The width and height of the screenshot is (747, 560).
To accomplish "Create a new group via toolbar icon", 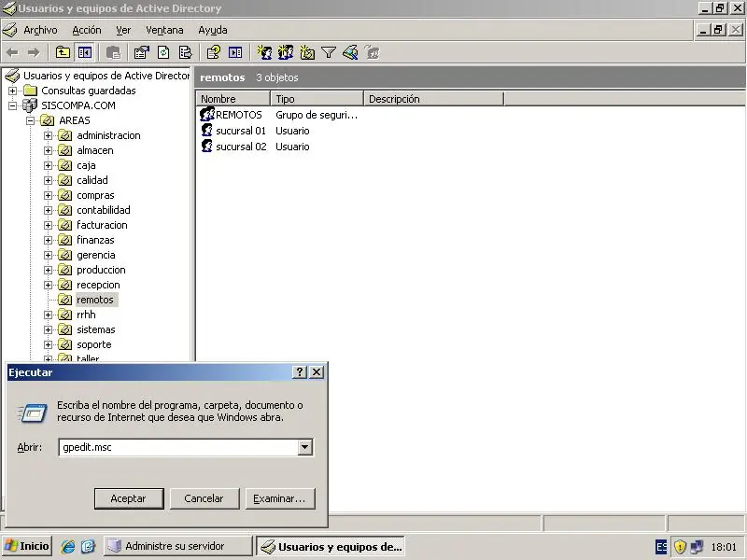I will [286, 52].
